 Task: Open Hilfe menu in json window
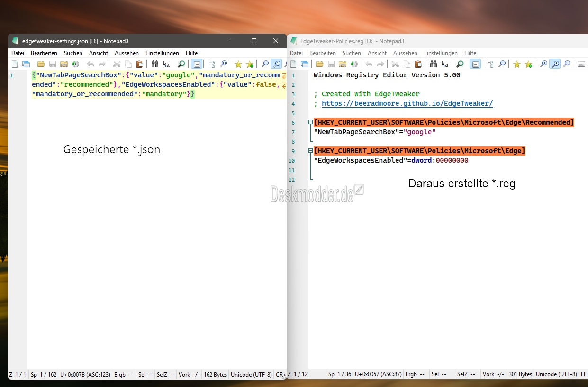[x=192, y=53]
